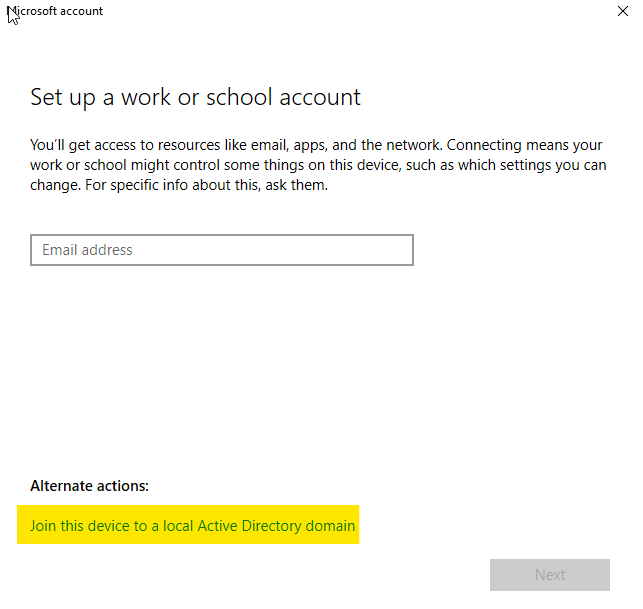Viewport: 643px width, 609px height.
Task: Click the 'Alternate actions:' label
Action: pos(89,486)
